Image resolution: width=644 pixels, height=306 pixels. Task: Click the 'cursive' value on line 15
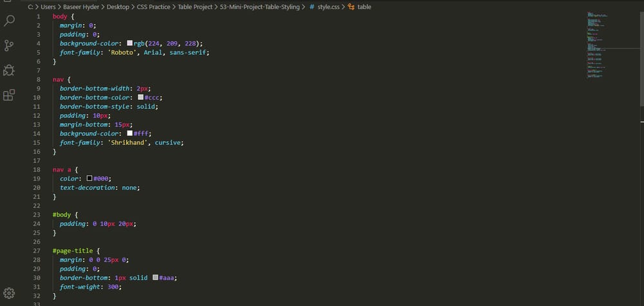coord(168,142)
